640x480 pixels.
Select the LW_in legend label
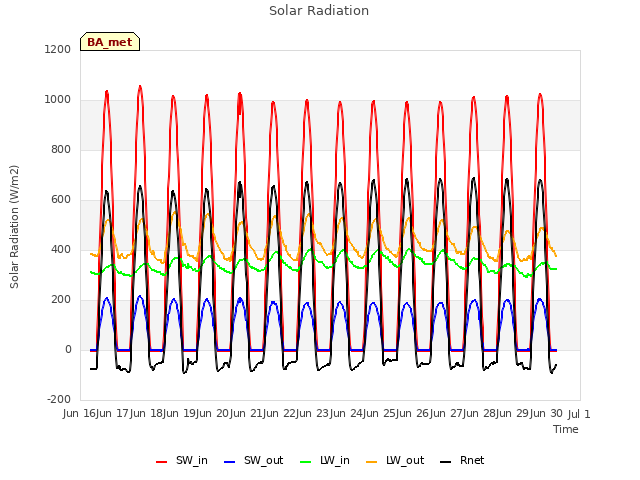pos(335,460)
